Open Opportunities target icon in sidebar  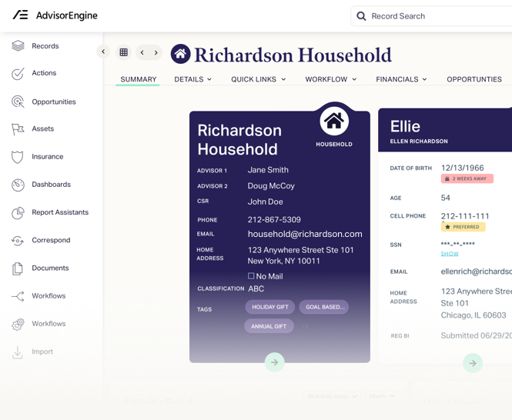18,102
